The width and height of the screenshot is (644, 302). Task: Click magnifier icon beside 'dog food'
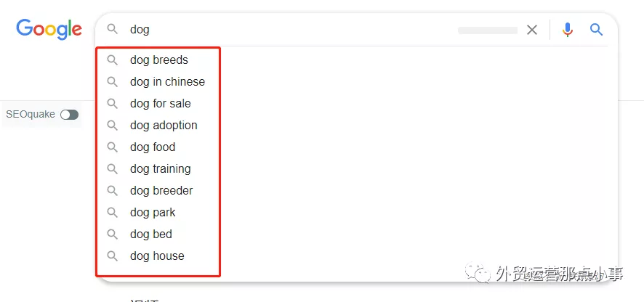click(113, 147)
